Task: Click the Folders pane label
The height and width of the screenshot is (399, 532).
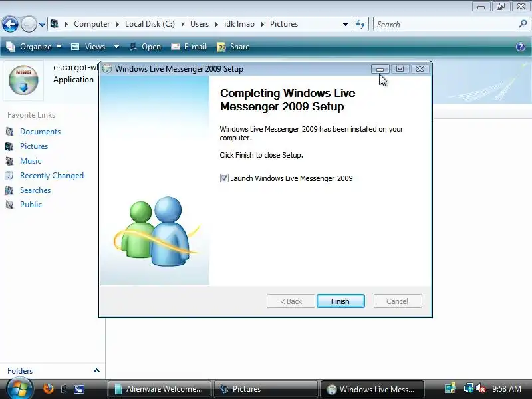Action: [20, 371]
